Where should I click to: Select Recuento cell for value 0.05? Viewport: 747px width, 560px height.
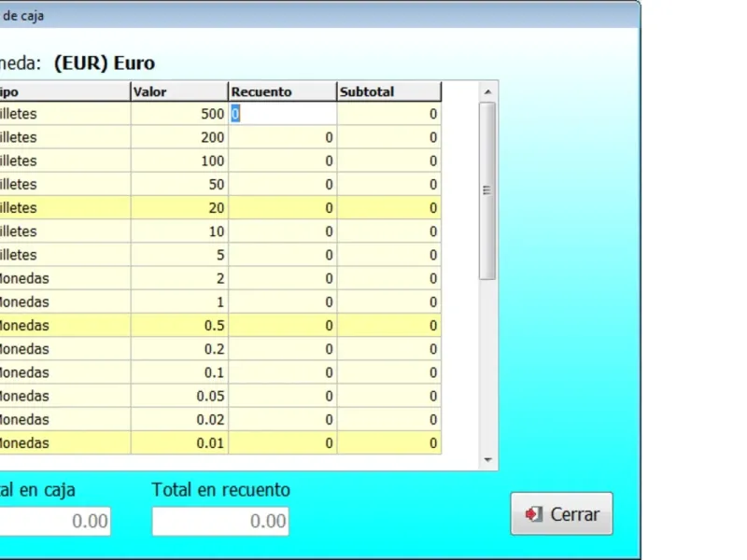[283, 396]
